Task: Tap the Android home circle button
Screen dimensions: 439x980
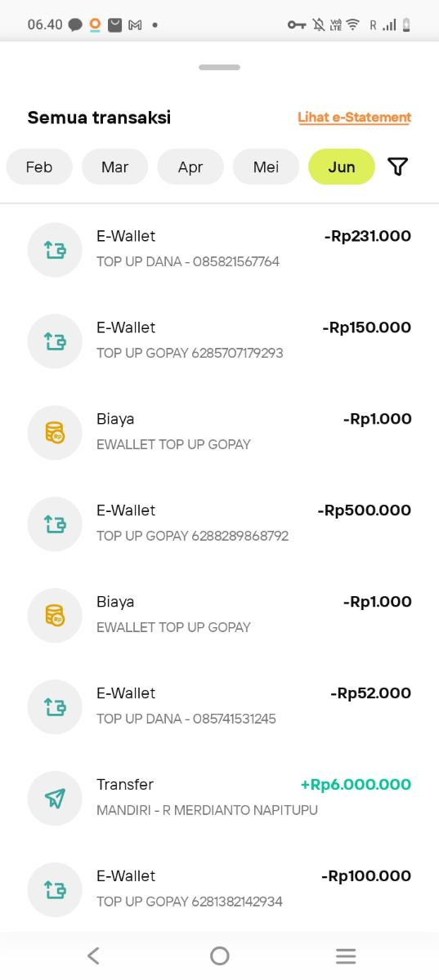Action: (219, 955)
